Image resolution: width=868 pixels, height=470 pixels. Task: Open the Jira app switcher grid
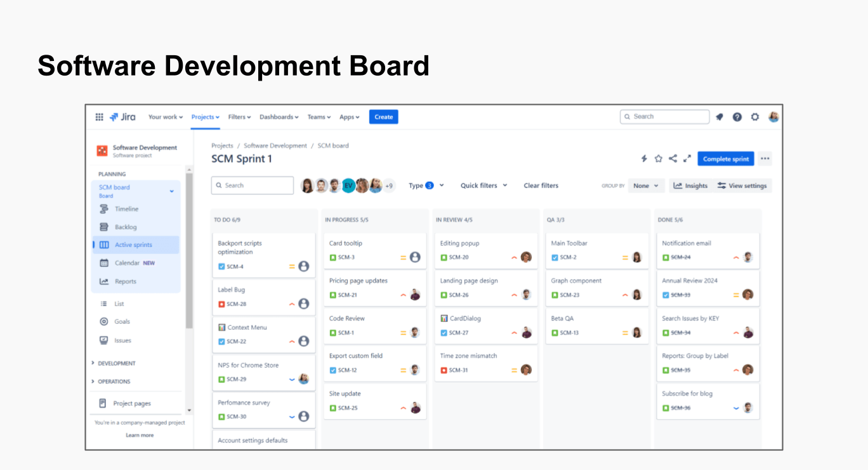pyautogui.click(x=100, y=116)
